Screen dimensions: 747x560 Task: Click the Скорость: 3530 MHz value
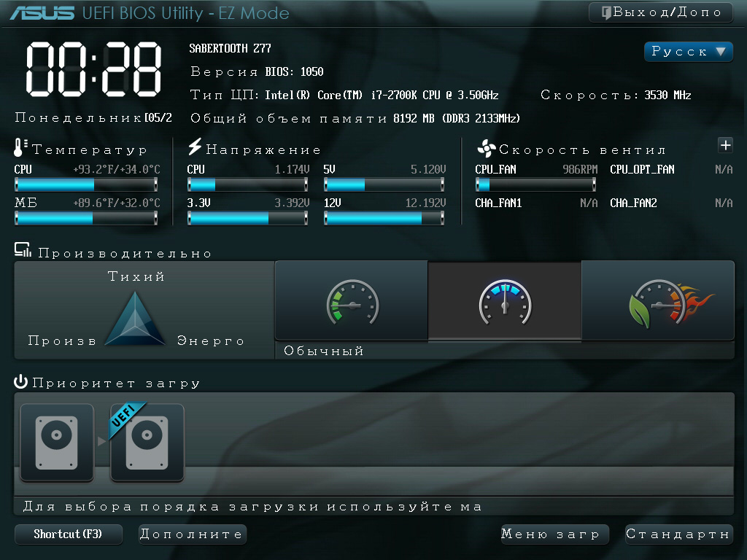616,96
